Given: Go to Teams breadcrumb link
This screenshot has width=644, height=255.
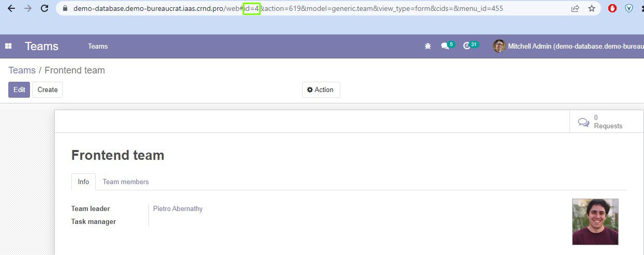Looking at the screenshot, I should click(22, 70).
